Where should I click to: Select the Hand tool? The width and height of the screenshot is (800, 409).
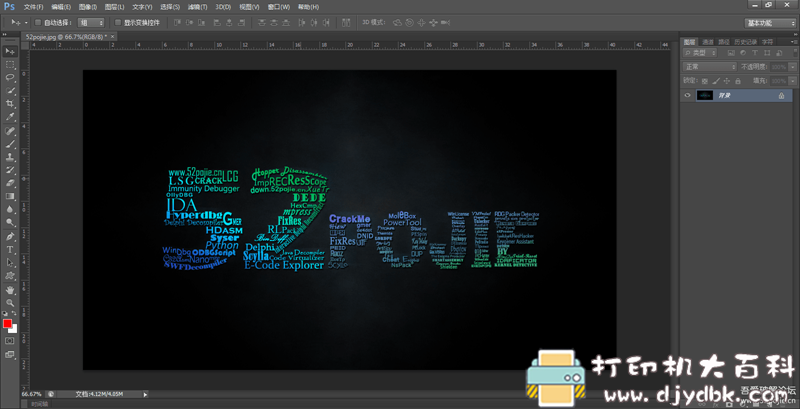10,290
